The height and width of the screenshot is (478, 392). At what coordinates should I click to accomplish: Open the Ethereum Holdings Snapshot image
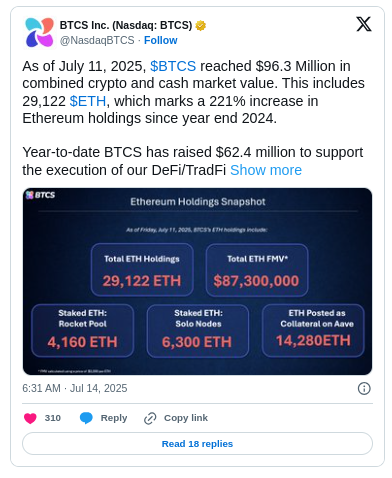(x=197, y=281)
